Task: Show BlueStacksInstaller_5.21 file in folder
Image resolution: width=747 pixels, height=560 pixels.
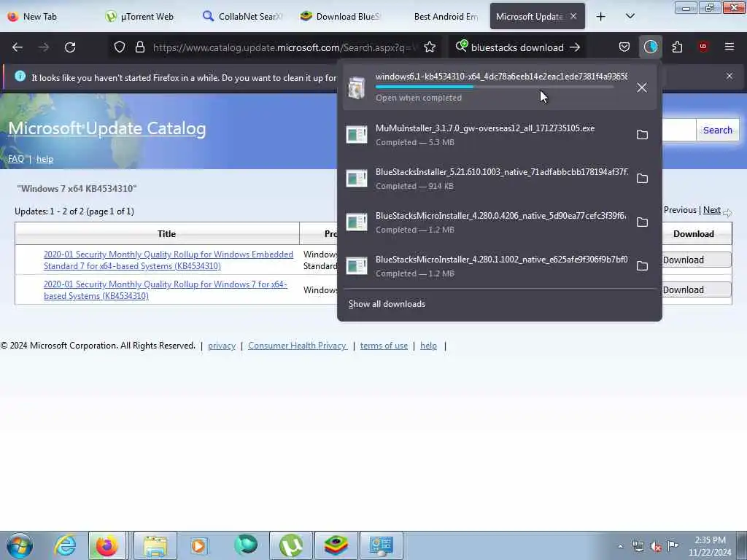Action: coord(642,179)
